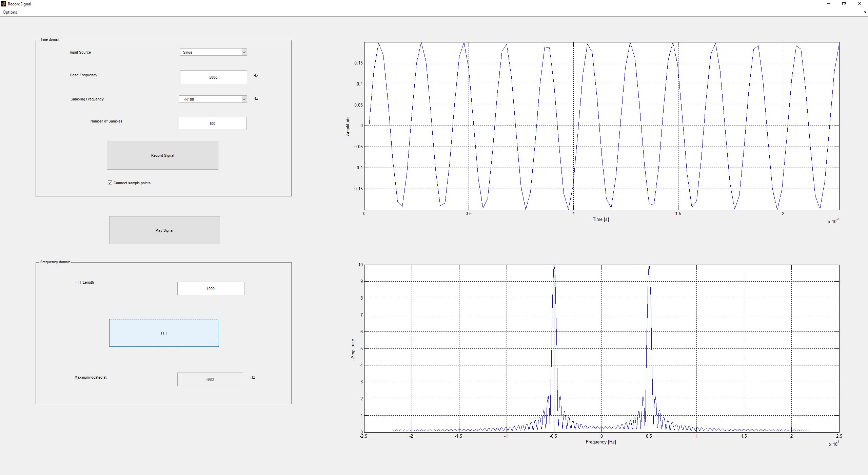Expand the Sampling Frequency 44100 dropdown
This screenshot has width=868, height=475.
pos(213,99)
